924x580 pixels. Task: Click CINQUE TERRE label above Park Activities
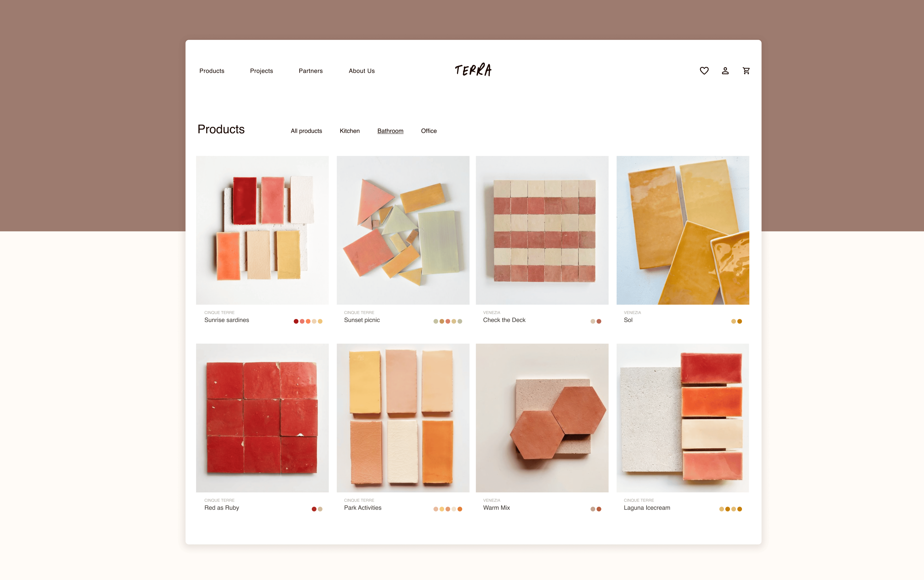(x=359, y=500)
